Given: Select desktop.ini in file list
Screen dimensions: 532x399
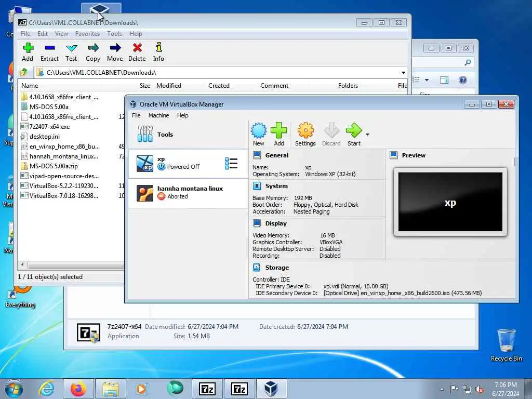Looking at the screenshot, I should pyautogui.click(x=45, y=137).
